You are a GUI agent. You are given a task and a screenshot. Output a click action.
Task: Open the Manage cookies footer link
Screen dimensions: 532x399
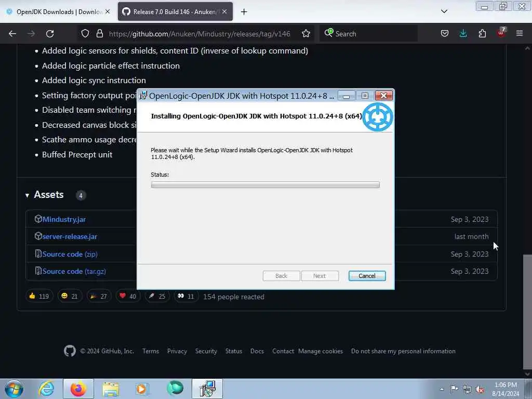pos(320,351)
